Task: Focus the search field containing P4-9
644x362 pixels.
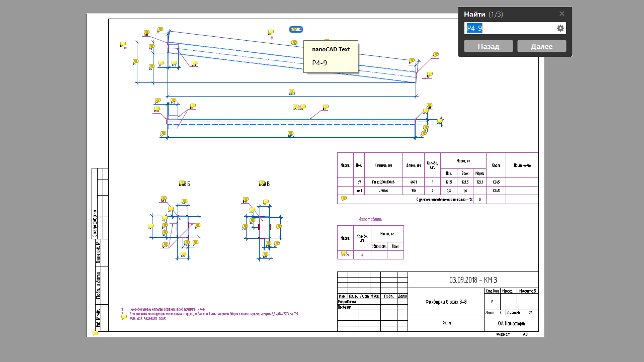Action: (509, 28)
